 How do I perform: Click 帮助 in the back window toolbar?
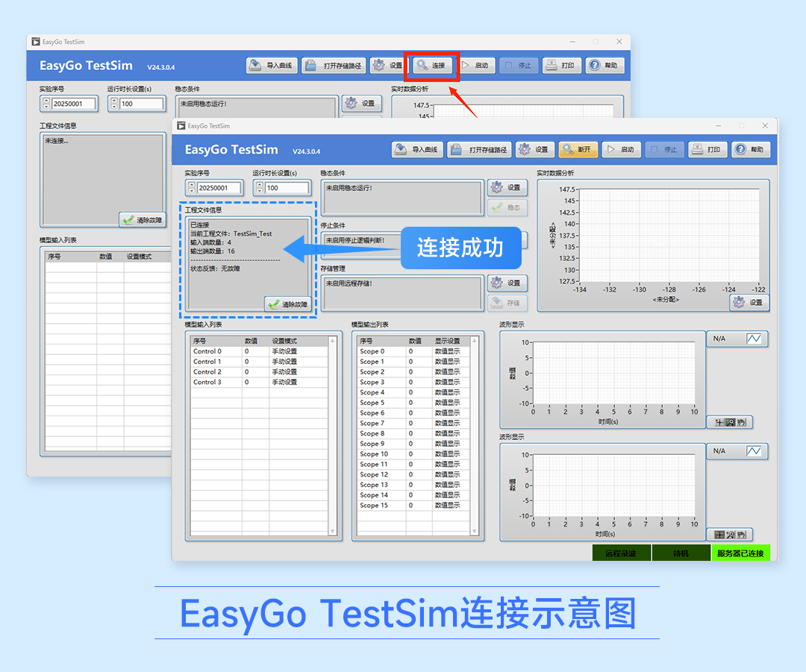pyautogui.click(x=605, y=65)
